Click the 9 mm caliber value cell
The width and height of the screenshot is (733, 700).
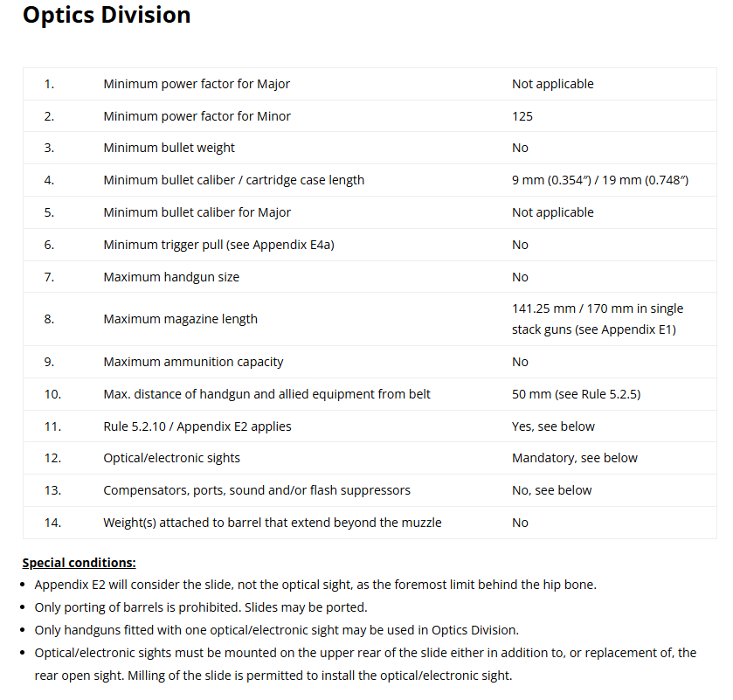click(x=600, y=180)
